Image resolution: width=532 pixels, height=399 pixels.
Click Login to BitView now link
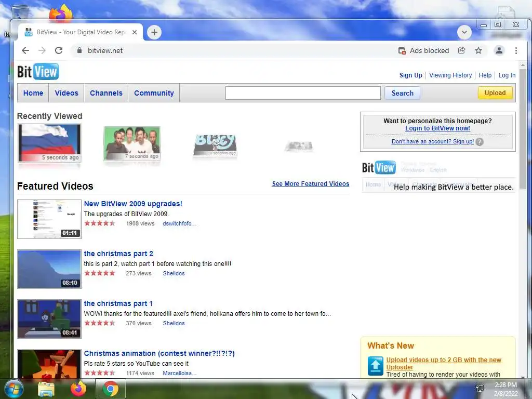point(437,128)
